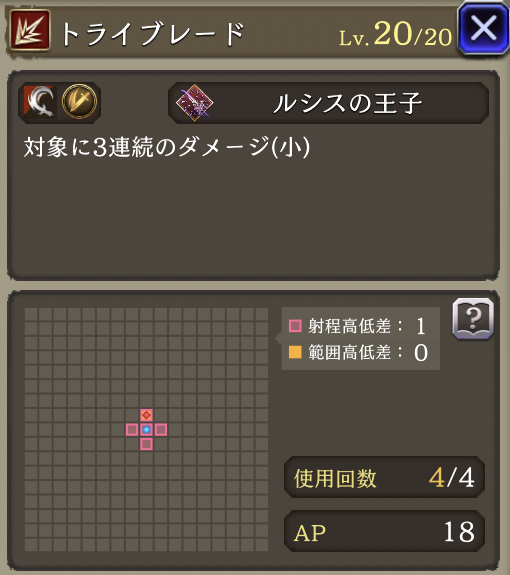
Task: Click the トライブレード skill title
Action: [x=153, y=34]
